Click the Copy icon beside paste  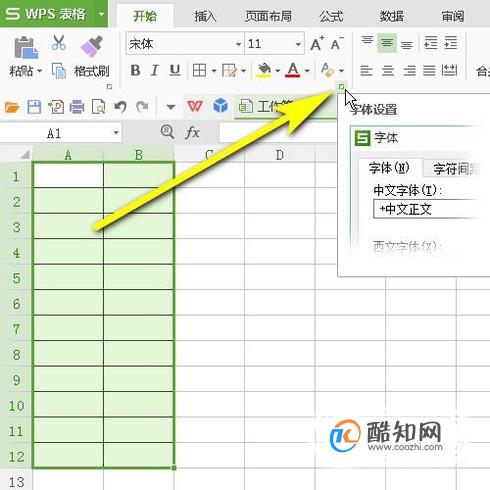(x=59, y=70)
